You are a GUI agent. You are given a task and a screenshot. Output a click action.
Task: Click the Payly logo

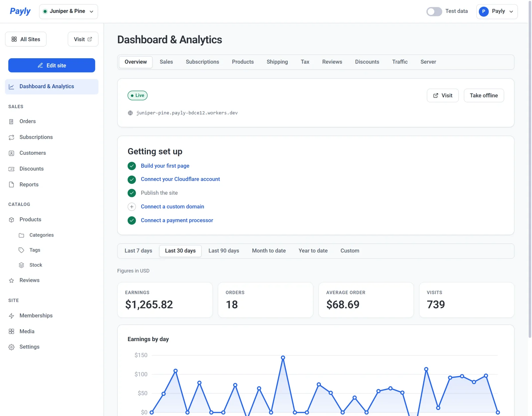(20, 11)
